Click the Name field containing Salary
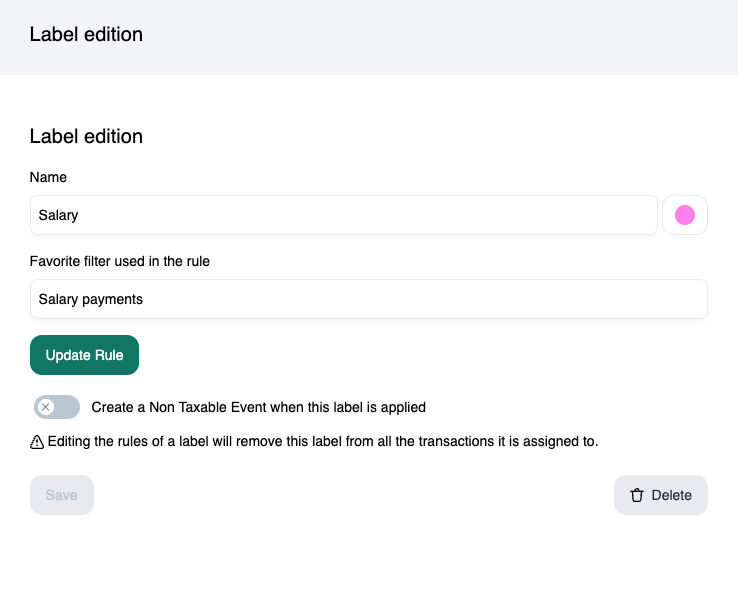 pyautogui.click(x=343, y=215)
